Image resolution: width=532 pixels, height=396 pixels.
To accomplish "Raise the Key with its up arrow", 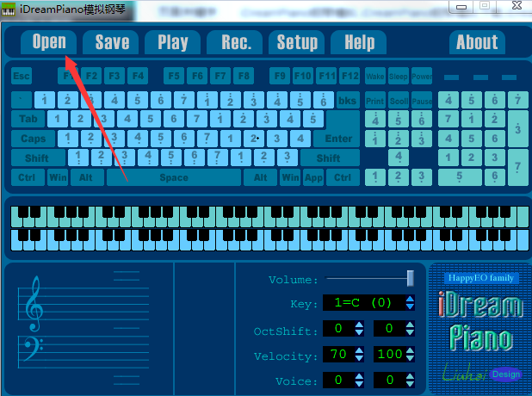I will point(410,299).
